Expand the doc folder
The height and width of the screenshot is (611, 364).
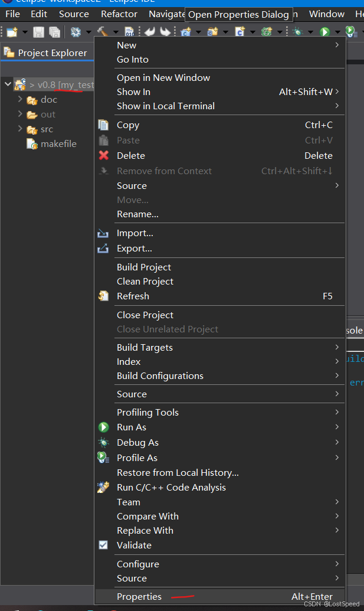(x=20, y=99)
